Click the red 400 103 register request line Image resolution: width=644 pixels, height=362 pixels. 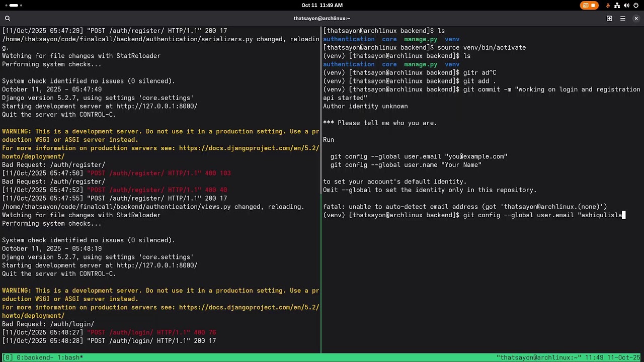pyautogui.click(x=116, y=173)
